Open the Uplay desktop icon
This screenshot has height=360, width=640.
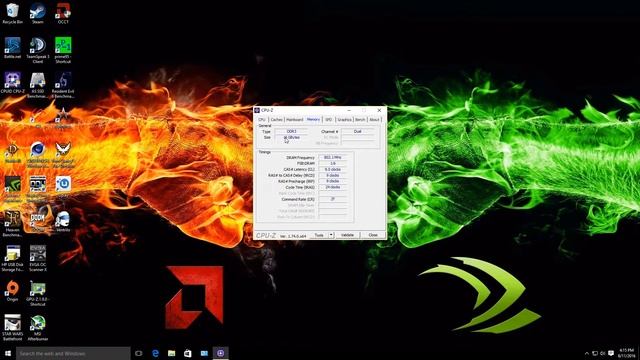(x=63, y=187)
